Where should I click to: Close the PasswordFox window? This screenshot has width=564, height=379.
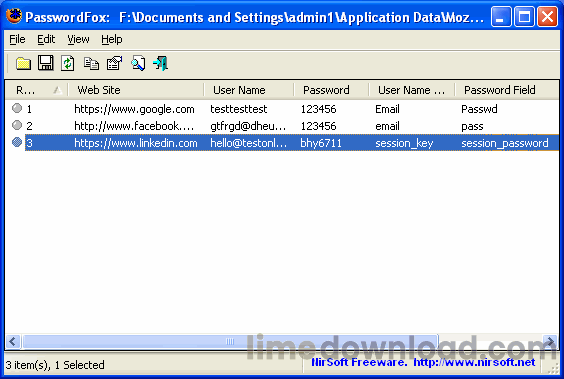[547, 17]
